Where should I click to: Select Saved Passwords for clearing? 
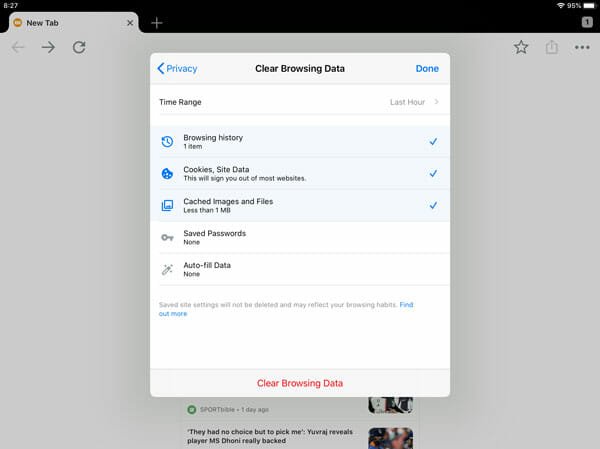pyautogui.click(x=299, y=237)
